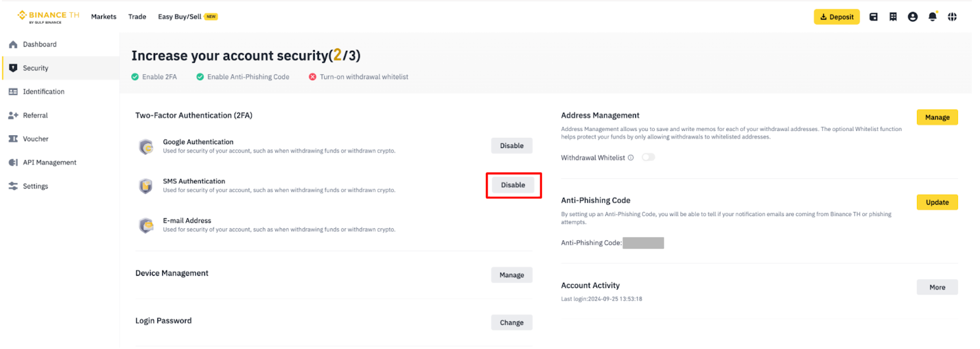Click the globe language icon
Viewport: 980px width, 349px height.
(x=952, y=17)
